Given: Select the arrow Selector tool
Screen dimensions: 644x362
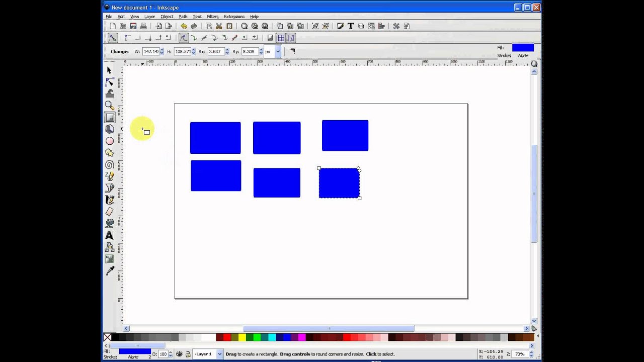Looking at the screenshot, I should click(x=109, y=70).
